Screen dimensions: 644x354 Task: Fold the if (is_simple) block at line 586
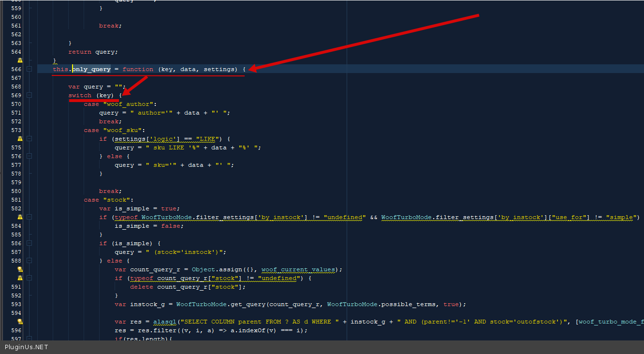pos(29,243)
